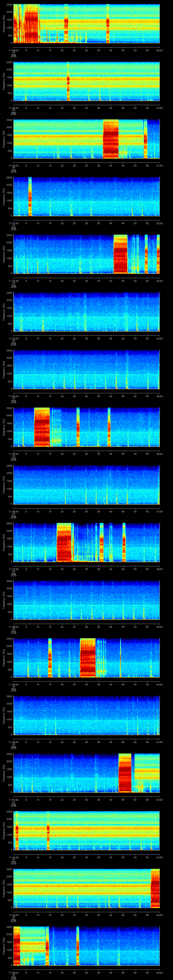Select the wide red burst in the 11:32:00 spectrogram

[x=120, y=254]
